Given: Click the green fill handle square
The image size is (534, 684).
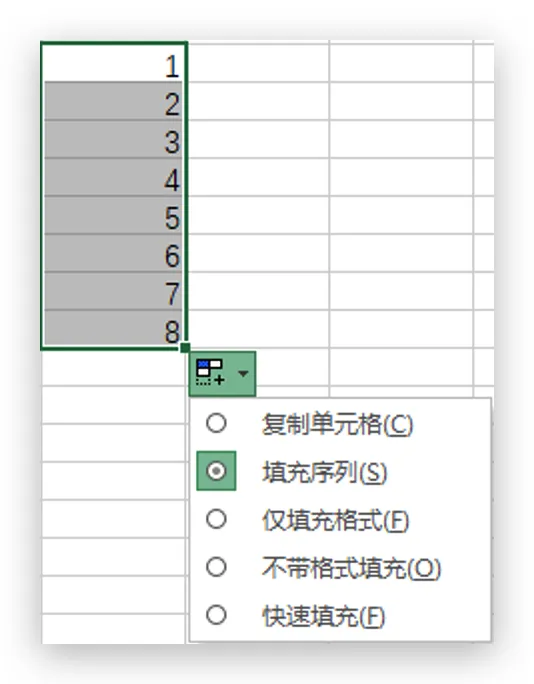Looking at the screenshot, I should tap(185, 347).
